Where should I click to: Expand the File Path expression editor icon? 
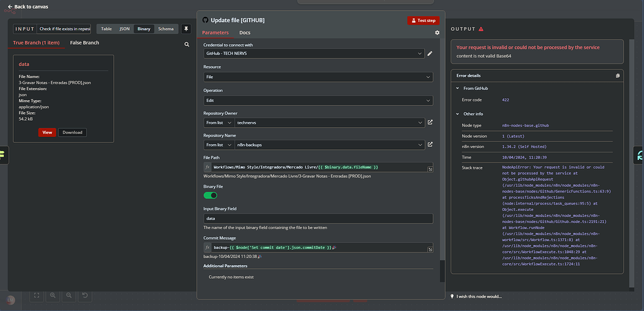(430, 169)
